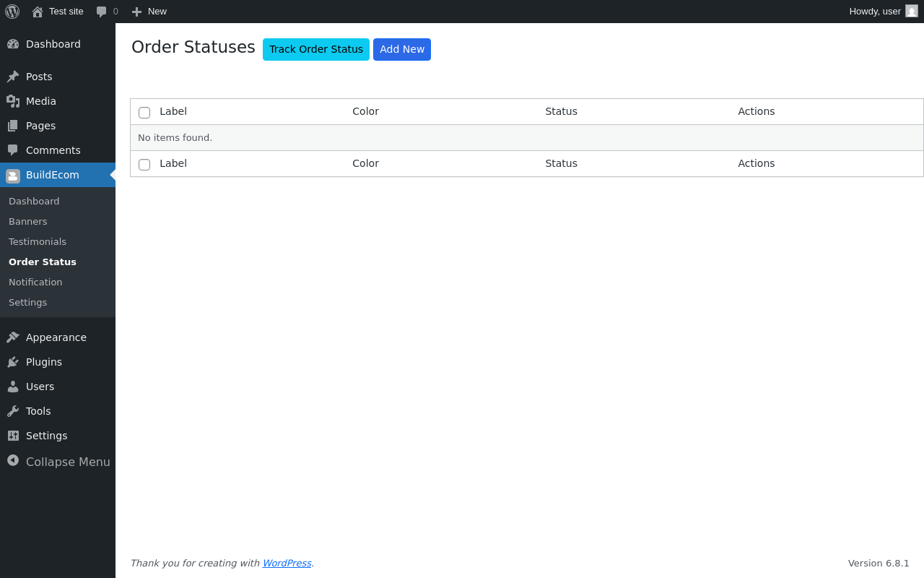The height and width of the screenshot is (578, 924).
Task: Click the Version 6.8.1 footer text
Action: (879, 563)
